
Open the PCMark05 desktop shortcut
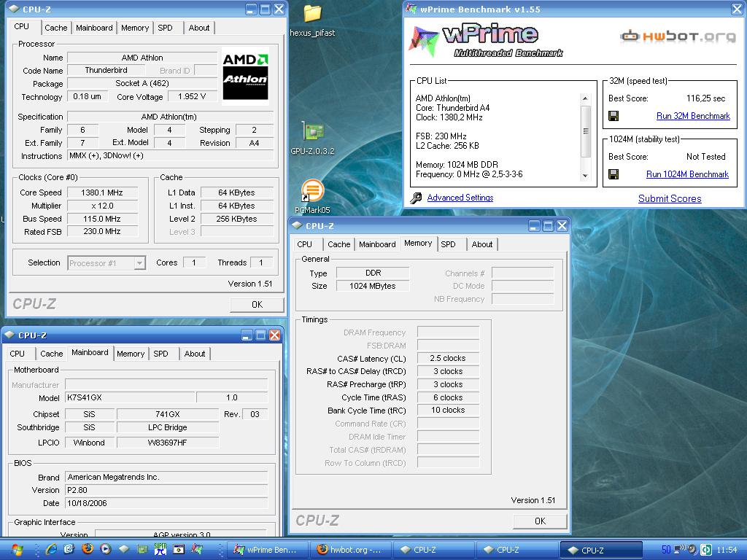312,196
